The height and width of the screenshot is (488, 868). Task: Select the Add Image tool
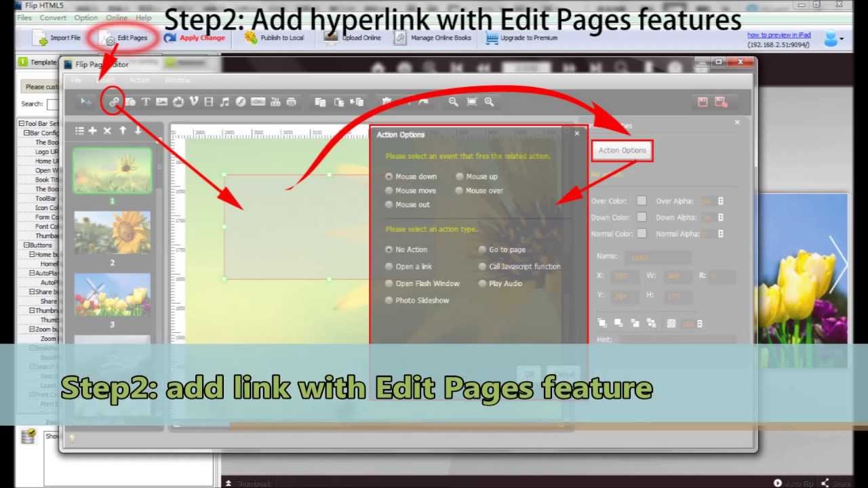pyautogui.click(x=161, y=102)
